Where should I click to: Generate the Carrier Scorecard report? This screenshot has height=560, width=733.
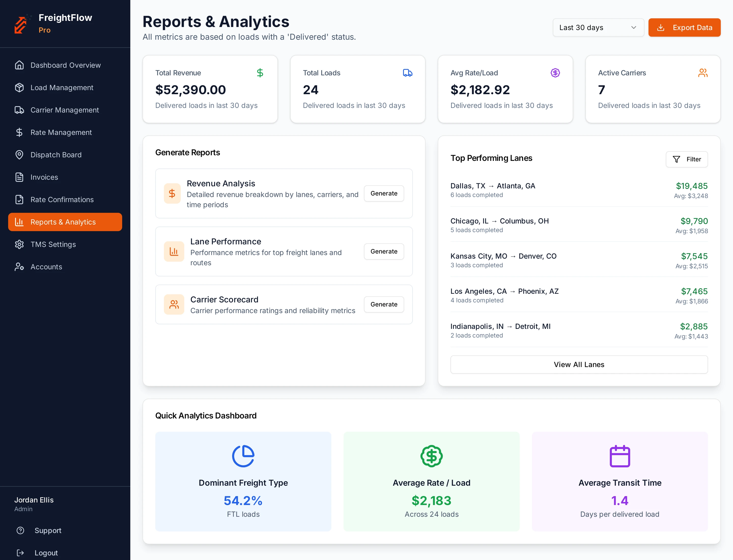click(384, 304)
